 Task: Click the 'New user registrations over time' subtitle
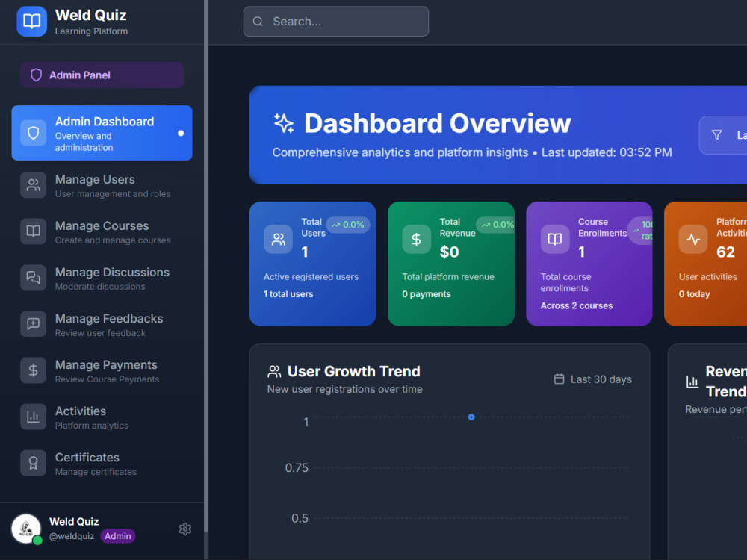click(345, 389)
